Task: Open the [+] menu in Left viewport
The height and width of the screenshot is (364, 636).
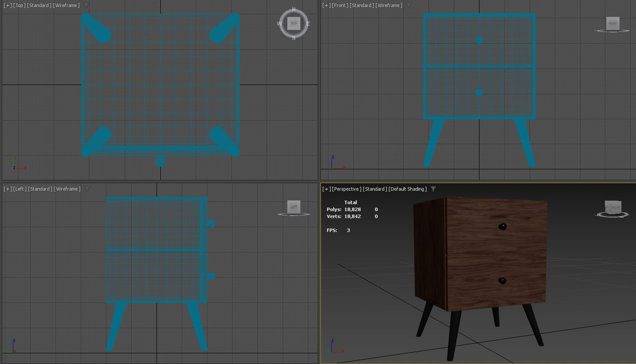Action: (x=8, y=189)
